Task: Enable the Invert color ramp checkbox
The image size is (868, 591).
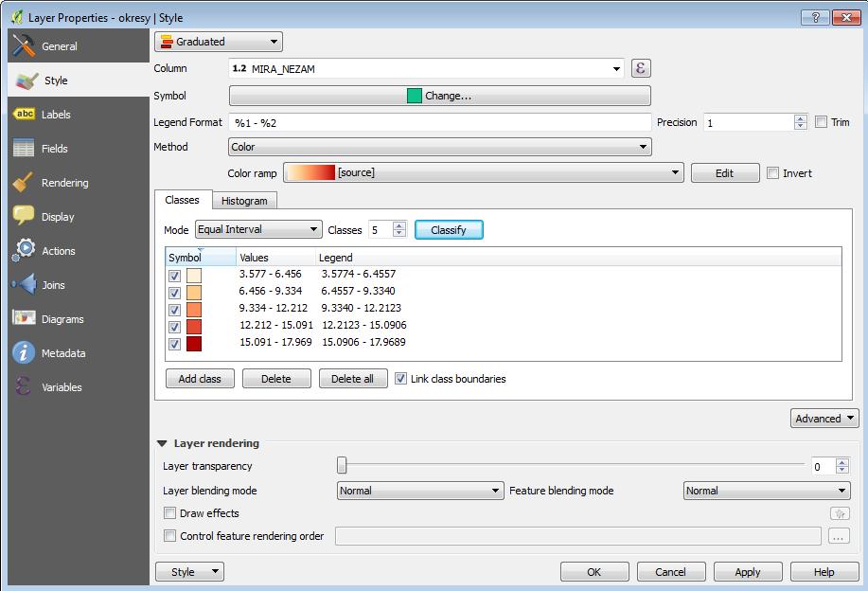Action: tap(772, 172)
